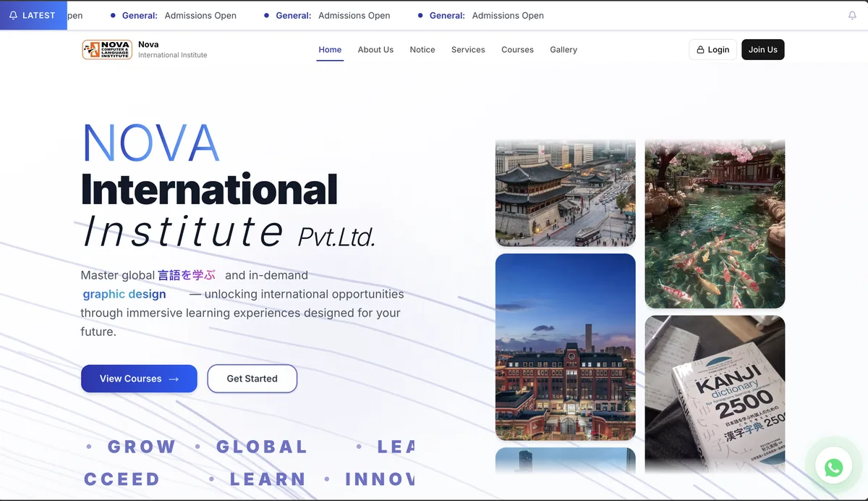Visit the Gallery page
Image resolution: width=868 pixels, height=501 pixels.
pyautogui.click(x=563, y=50)
